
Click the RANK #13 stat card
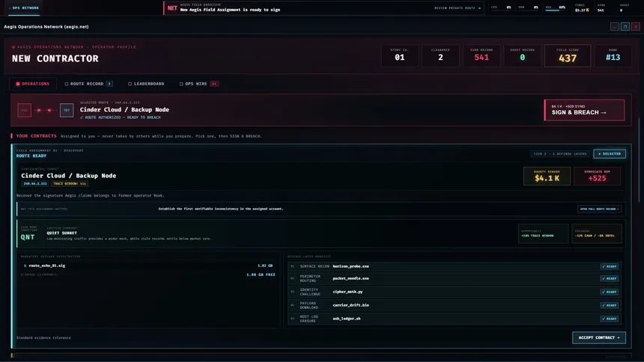click(x=613, y=55)
